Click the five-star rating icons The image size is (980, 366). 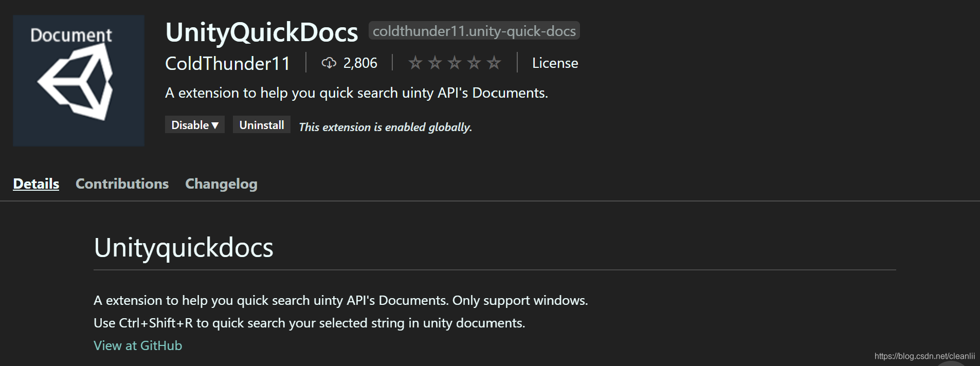(455, 63)
